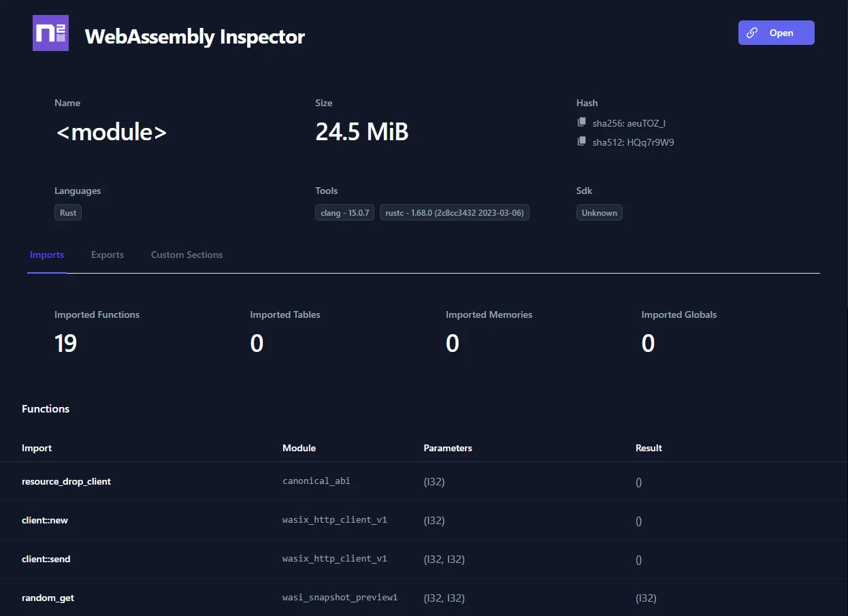848x616 pixels.
Task: Switch to the Exports tab
Action: pos(107,255)
